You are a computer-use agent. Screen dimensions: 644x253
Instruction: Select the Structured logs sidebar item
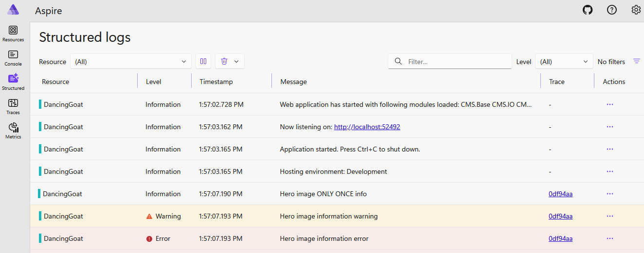(x=13, y=82)
